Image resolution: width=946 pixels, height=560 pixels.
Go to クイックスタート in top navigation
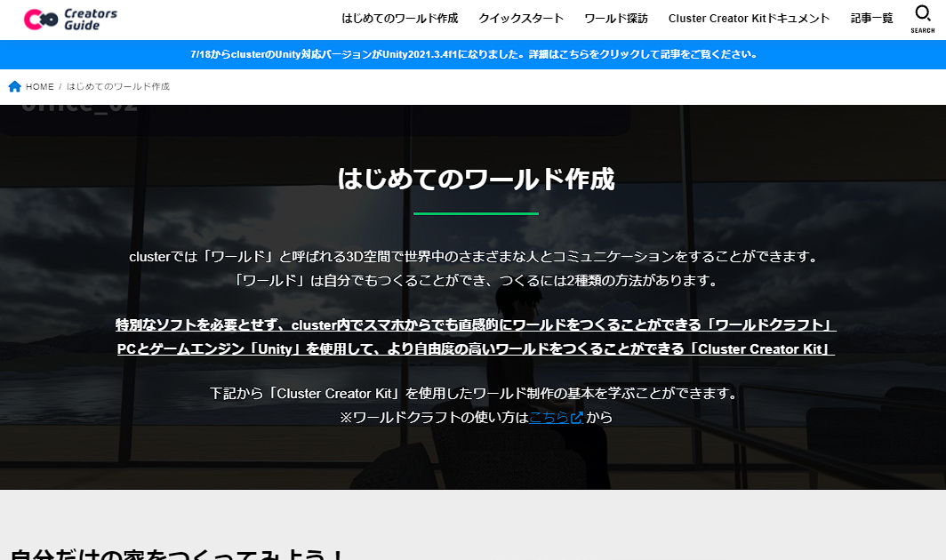click(x=521, y=19)
